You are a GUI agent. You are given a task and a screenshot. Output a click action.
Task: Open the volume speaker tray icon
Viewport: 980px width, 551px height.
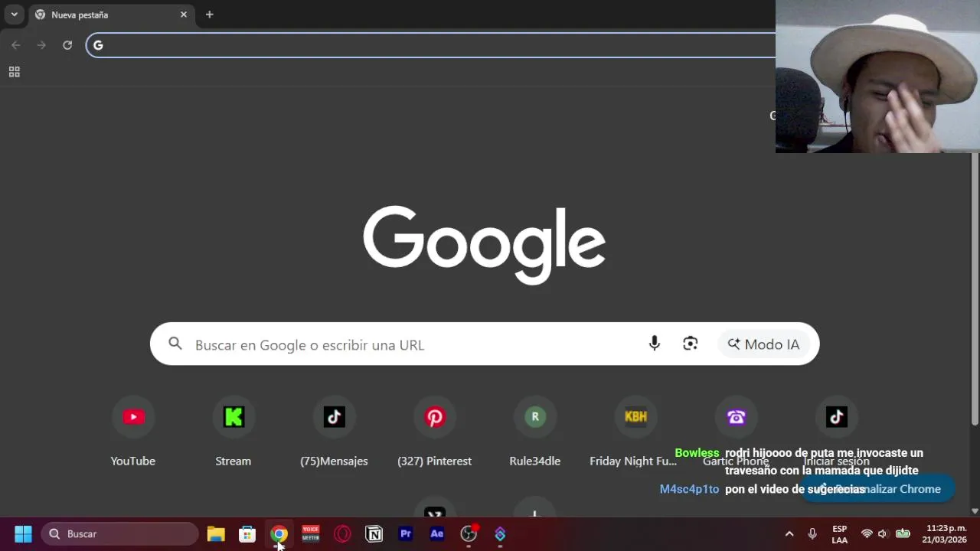click(883, 533)
